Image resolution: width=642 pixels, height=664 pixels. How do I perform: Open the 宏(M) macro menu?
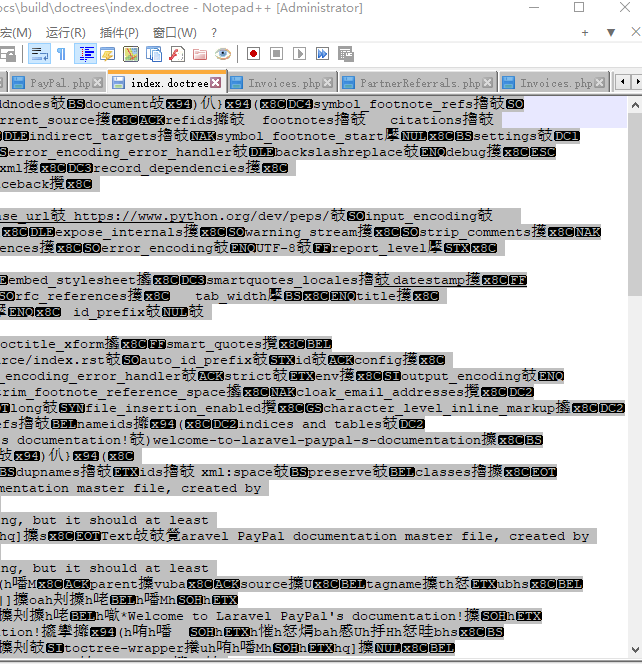(16, 32)
